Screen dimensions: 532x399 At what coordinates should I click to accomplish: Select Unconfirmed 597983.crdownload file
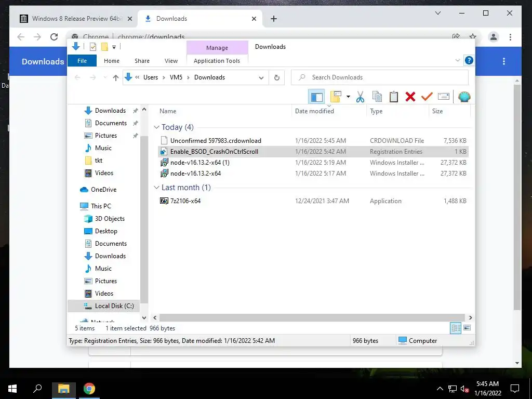(313, 140)
